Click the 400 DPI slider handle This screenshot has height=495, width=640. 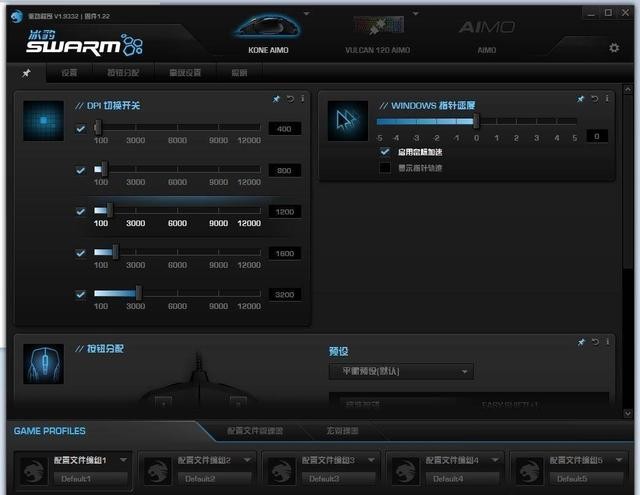[x=98, y=128]
